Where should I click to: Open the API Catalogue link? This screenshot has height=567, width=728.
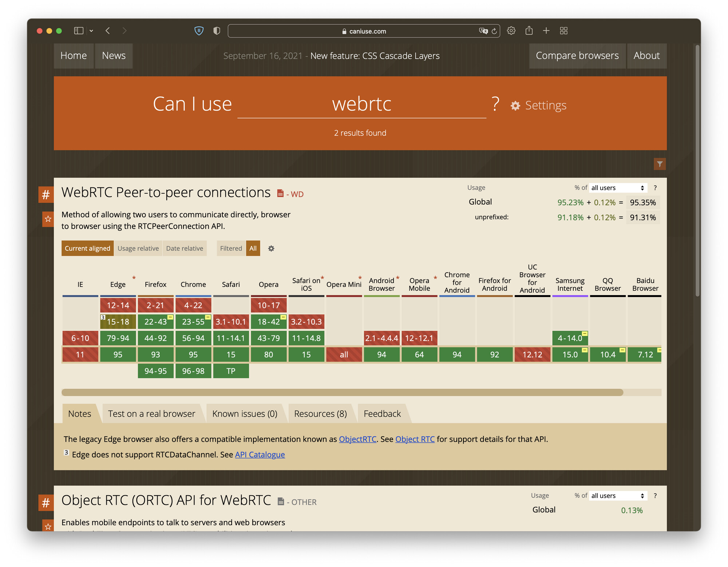coord(260,455)
